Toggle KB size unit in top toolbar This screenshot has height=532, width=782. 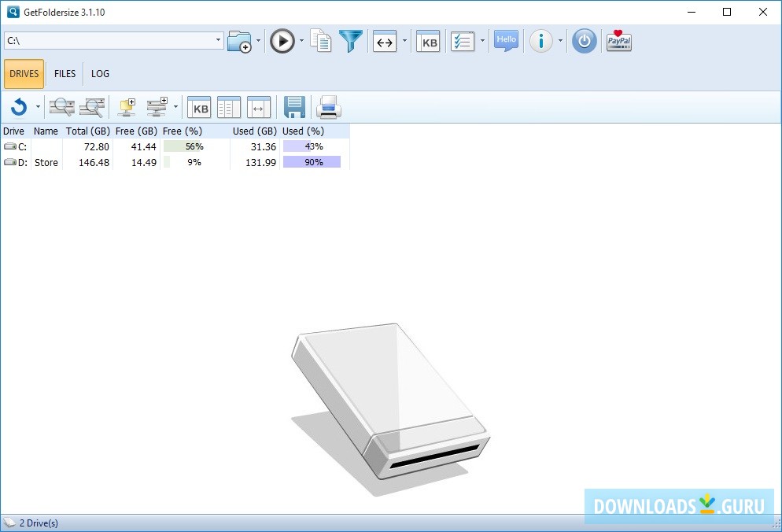(428, 41)
